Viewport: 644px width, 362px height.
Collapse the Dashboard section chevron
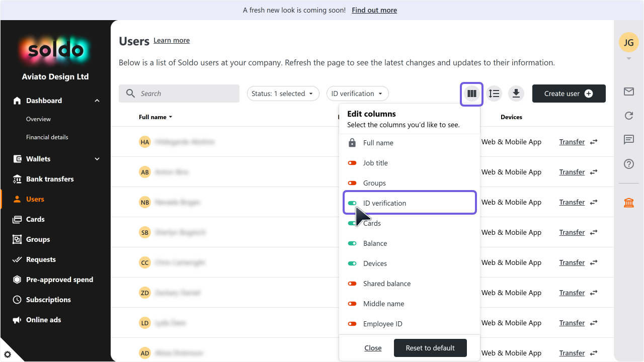97,101
